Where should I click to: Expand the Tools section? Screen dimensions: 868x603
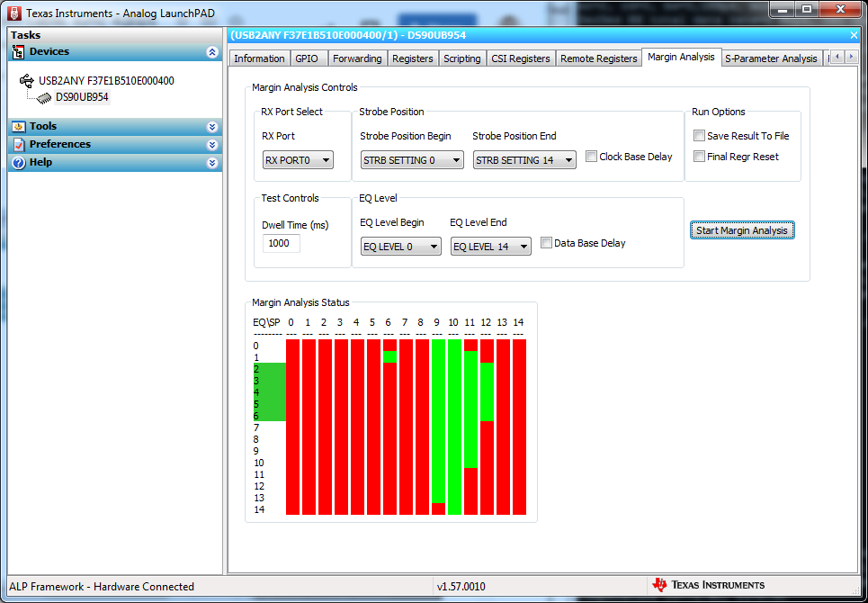coord(212,127)
